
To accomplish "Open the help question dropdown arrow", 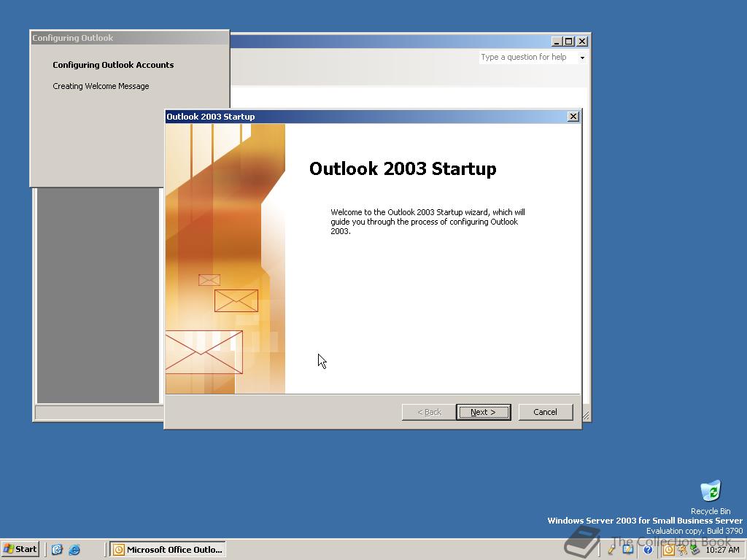I will 582,58.
